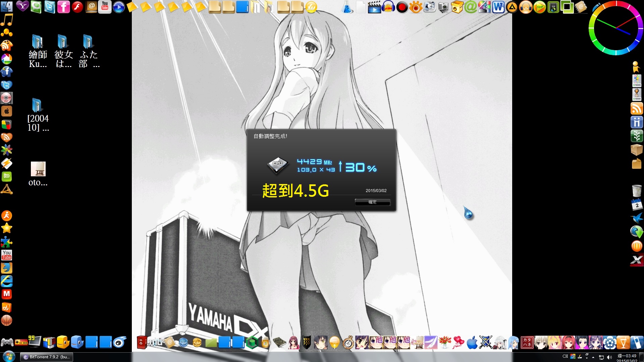Open the oto... desktop file
The width and height of the screenshot is (644, 362).
[38, 174]
